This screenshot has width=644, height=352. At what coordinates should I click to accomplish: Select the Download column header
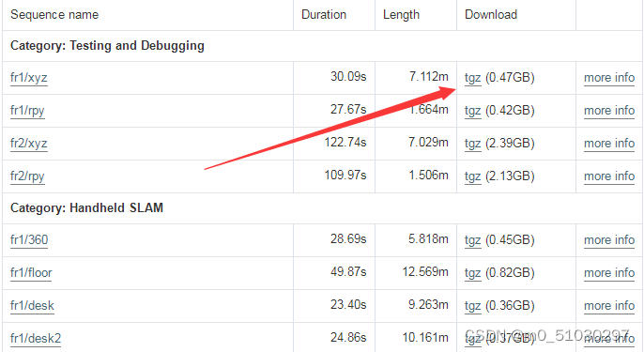coord(491,15)
